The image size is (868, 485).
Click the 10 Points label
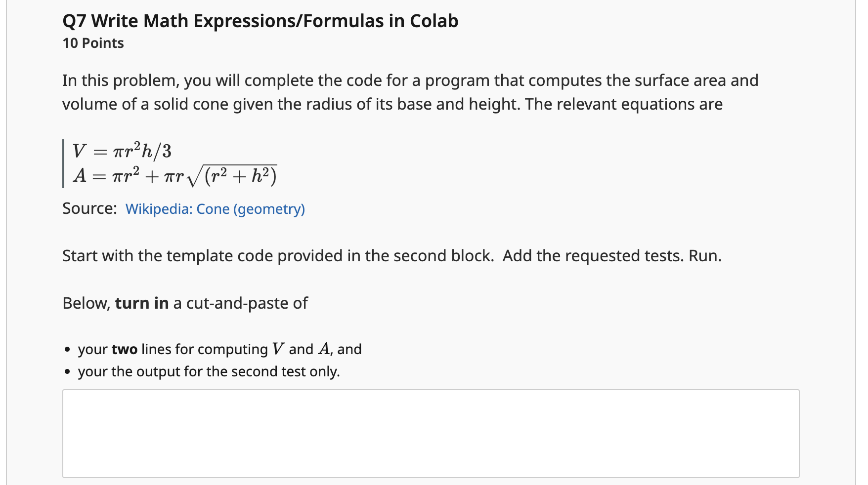click(93, 43)
